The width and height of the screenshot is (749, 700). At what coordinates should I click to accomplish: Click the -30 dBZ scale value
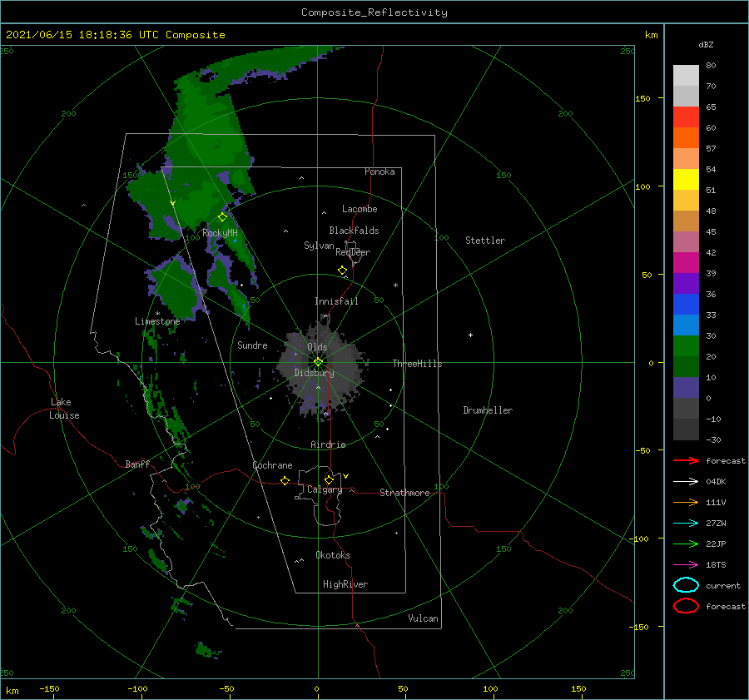point(714,439)
